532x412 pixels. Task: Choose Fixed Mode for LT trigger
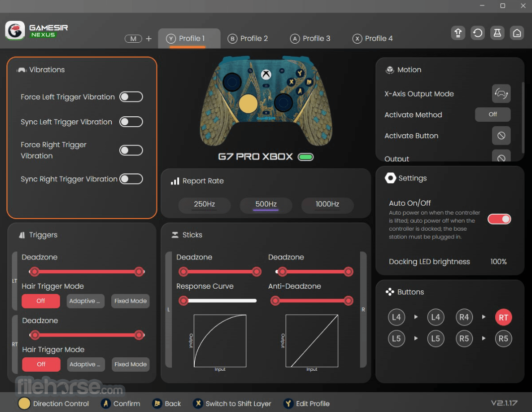130,301
